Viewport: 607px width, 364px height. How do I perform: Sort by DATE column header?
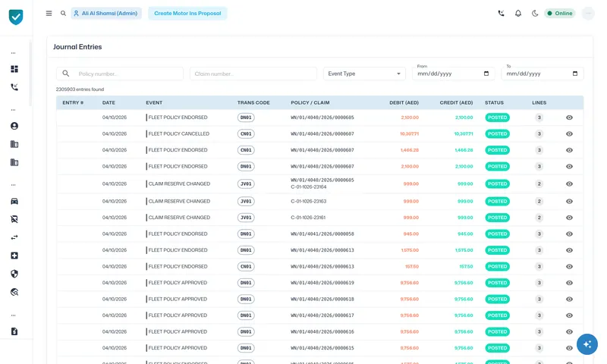[109, 102]
